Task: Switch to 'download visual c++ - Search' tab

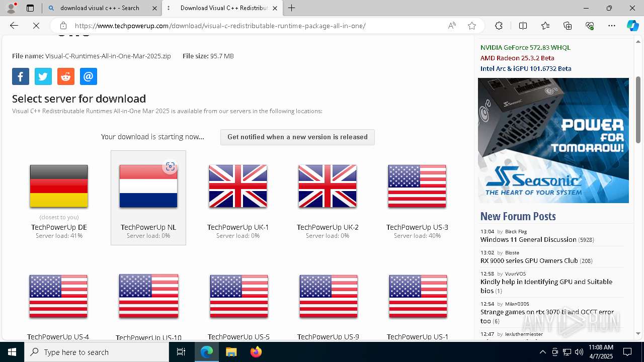Action: click(102, 8)
